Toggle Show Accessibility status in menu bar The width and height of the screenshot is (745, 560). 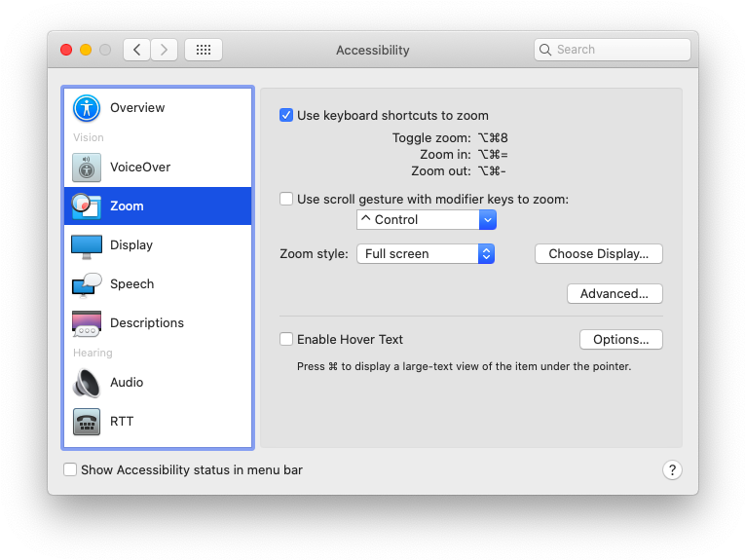(x=70, y=469)
